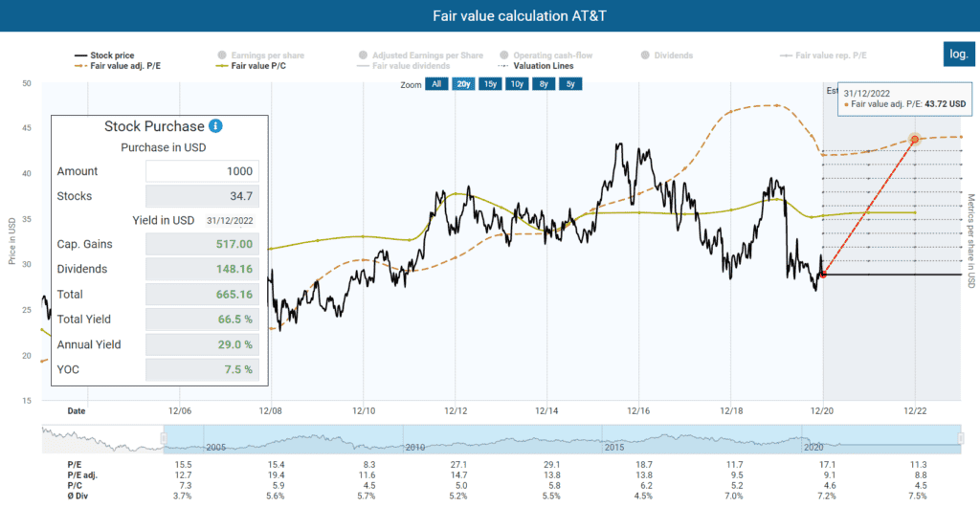Click the 12/08 x-axis date label
The image size is (980, 507).
pyautogui.click(x=271, y=411)
